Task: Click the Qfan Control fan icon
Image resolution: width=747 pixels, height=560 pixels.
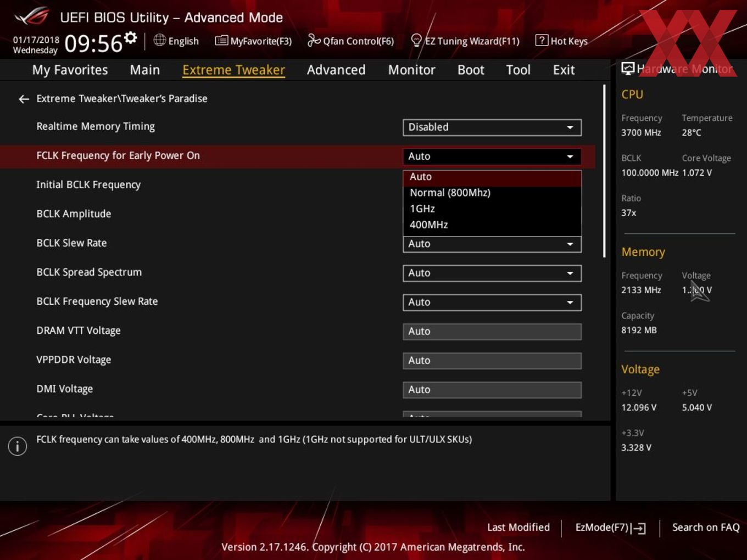Action: tap(314, 40)
